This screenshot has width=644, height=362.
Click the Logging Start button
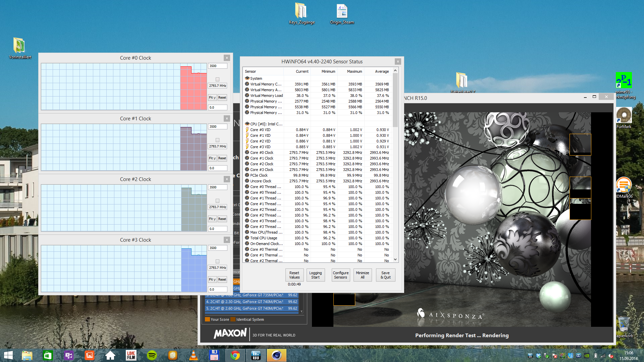click(315, 275)
